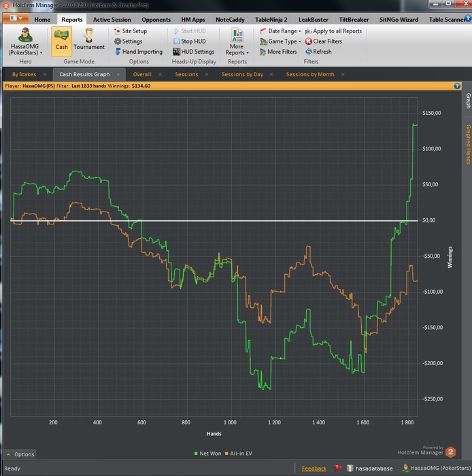Switch to the By Stakes report tab
472x476 pixels.
pos(24,74)
